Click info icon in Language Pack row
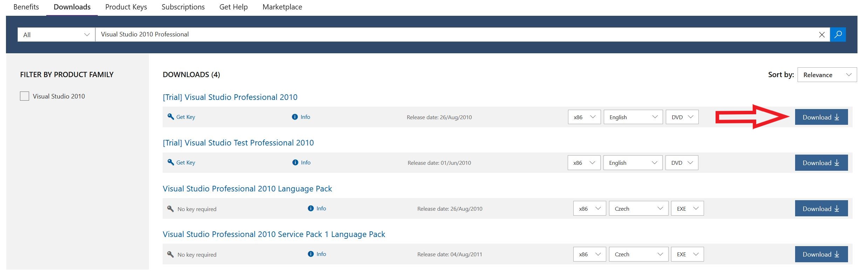 (310, 209)
